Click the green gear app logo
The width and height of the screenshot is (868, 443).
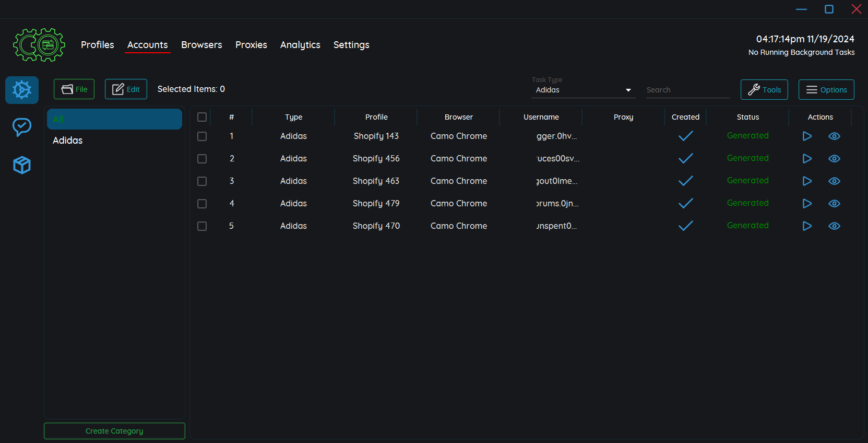tap(39, 45)
